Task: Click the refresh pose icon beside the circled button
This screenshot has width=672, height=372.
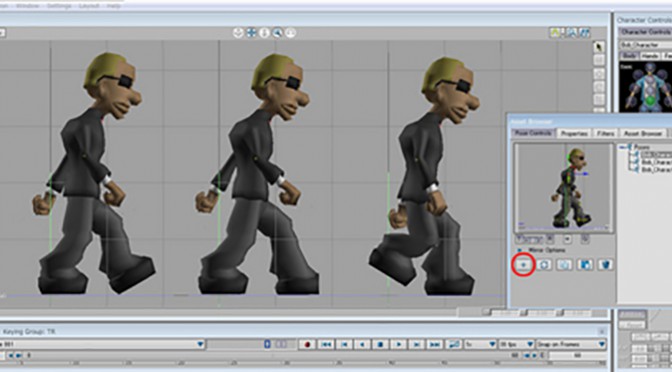Action: click(x=544, y=265)
